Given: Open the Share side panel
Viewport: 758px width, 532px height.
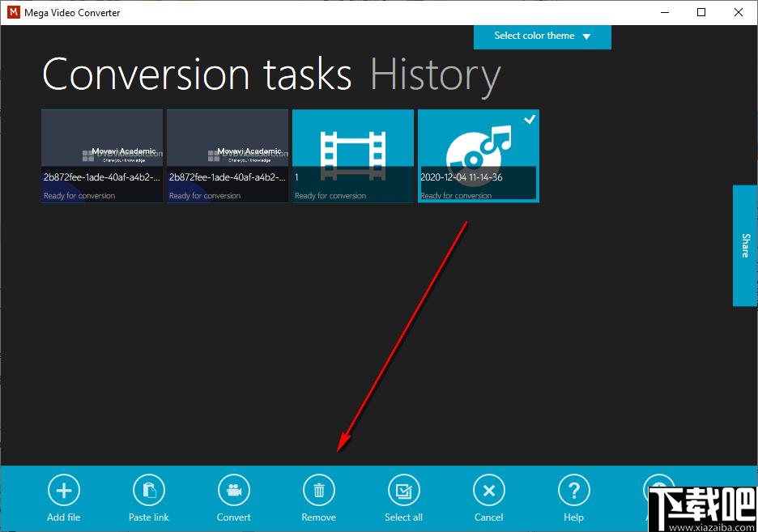Looking at the screenshot, I should pyautogui.click(x=745, y=245).
